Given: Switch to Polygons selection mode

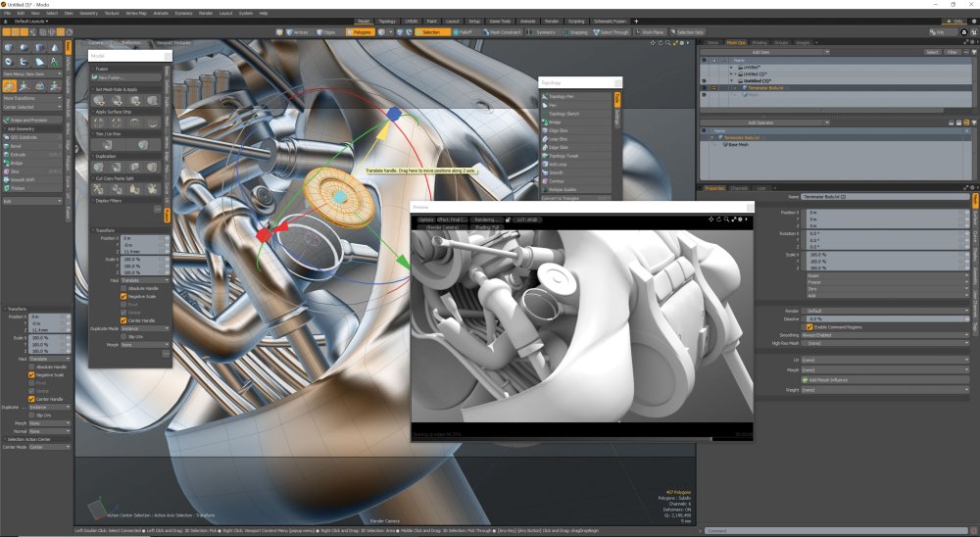Looking at the screenshot, I should (360, 32).
